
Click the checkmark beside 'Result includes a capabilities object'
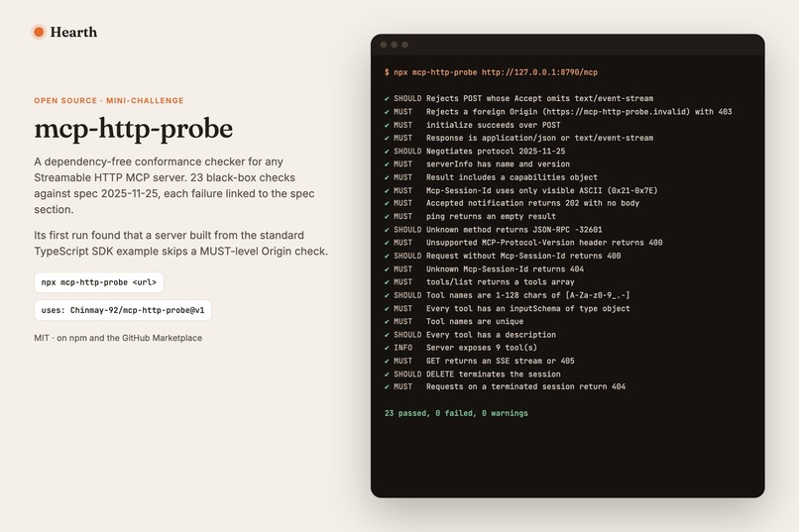(387, 177)
